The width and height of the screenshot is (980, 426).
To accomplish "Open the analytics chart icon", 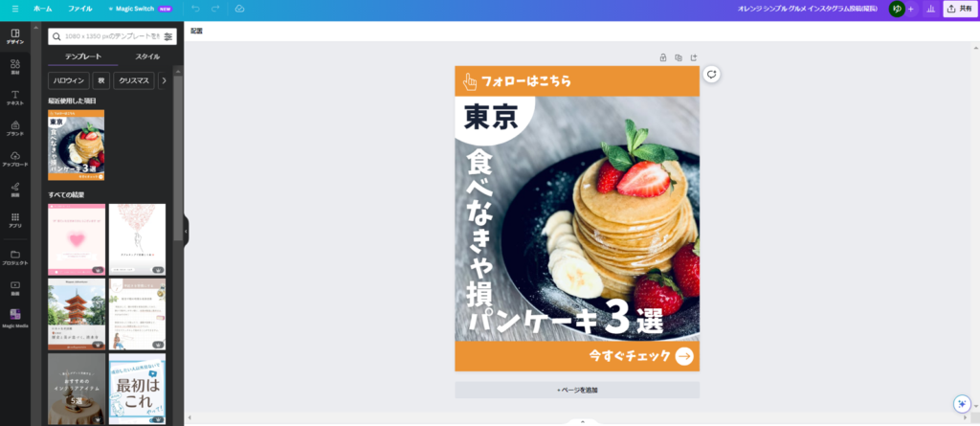I will [x=930, y=9].
